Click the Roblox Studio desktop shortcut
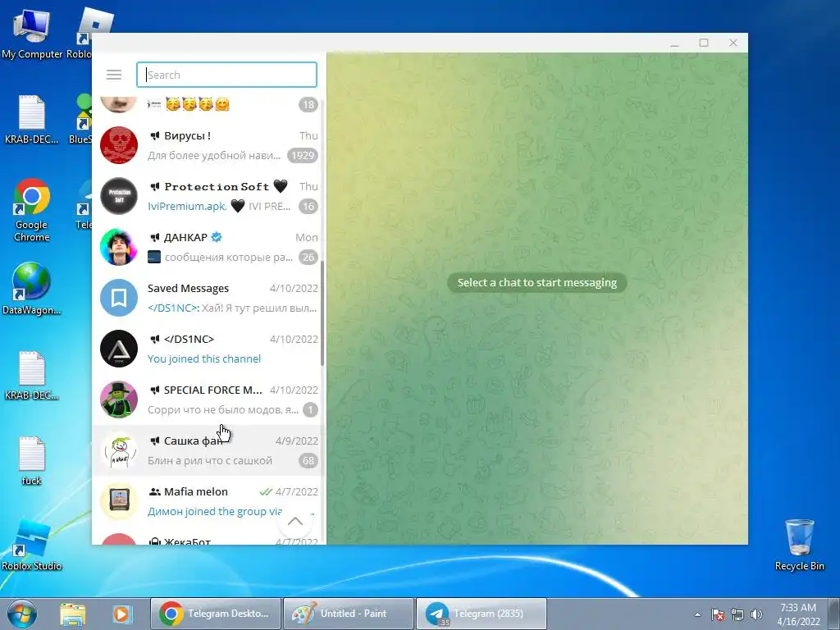The width and height of the screenshot is (840, 630). [x=32, y=546]
